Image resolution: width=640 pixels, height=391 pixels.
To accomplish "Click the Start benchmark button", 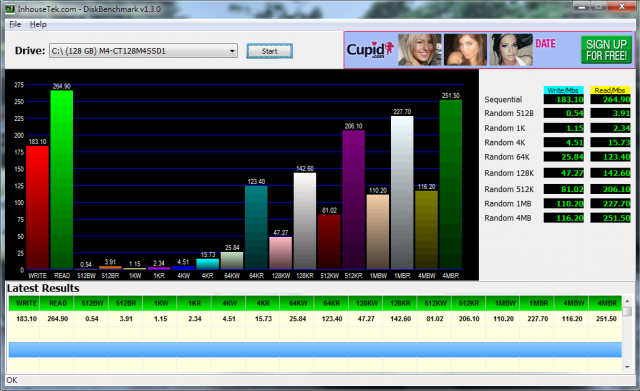I will coord(269,51).
